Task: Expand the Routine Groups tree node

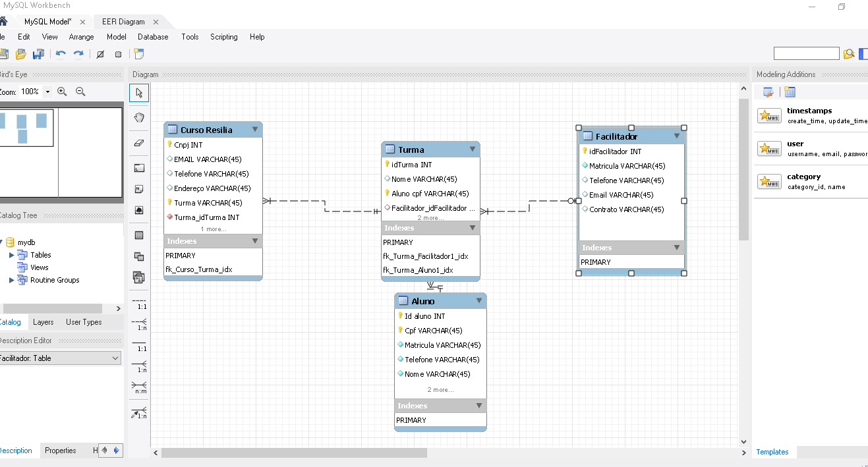Action: point(11,280)
